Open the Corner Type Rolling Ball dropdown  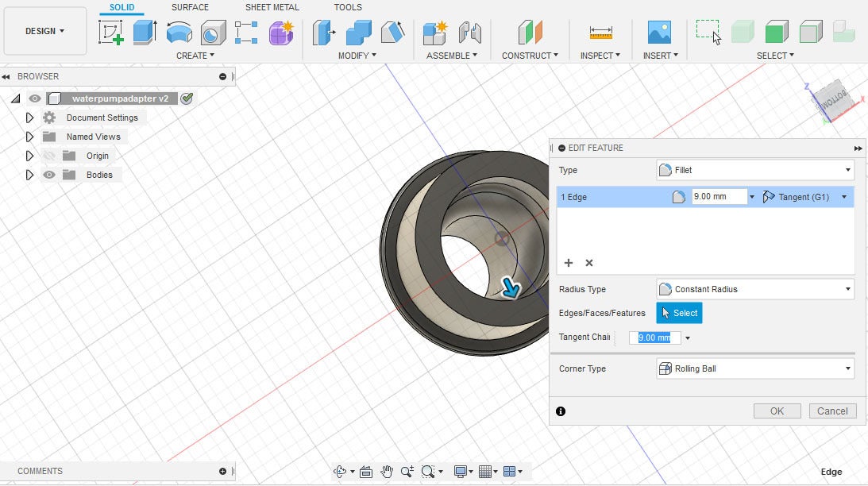pyautogui.click(x=754, y=368)
